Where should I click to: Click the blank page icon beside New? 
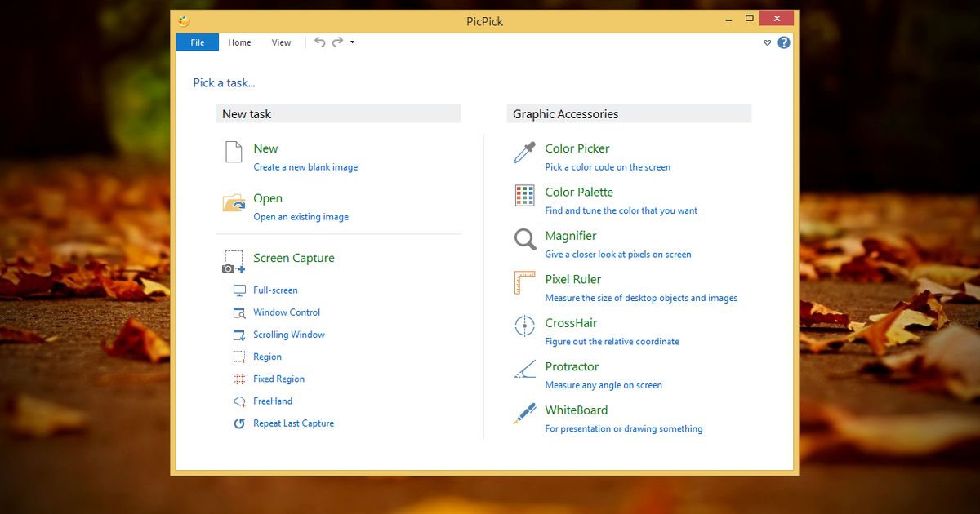click(234, 153)
